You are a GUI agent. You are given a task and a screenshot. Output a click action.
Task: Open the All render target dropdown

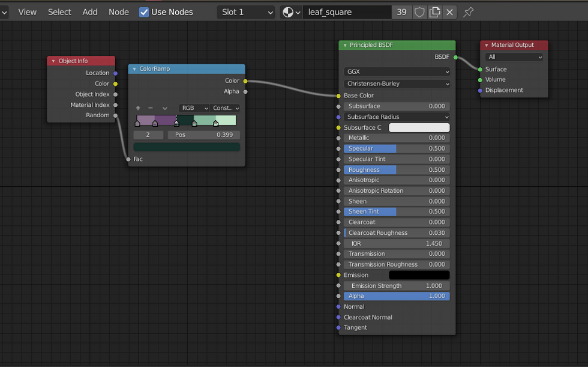click(x=514, y=57)
